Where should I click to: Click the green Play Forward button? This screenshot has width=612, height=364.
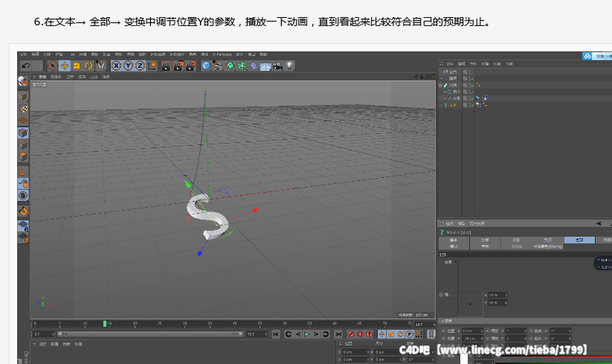pos(307,334)
